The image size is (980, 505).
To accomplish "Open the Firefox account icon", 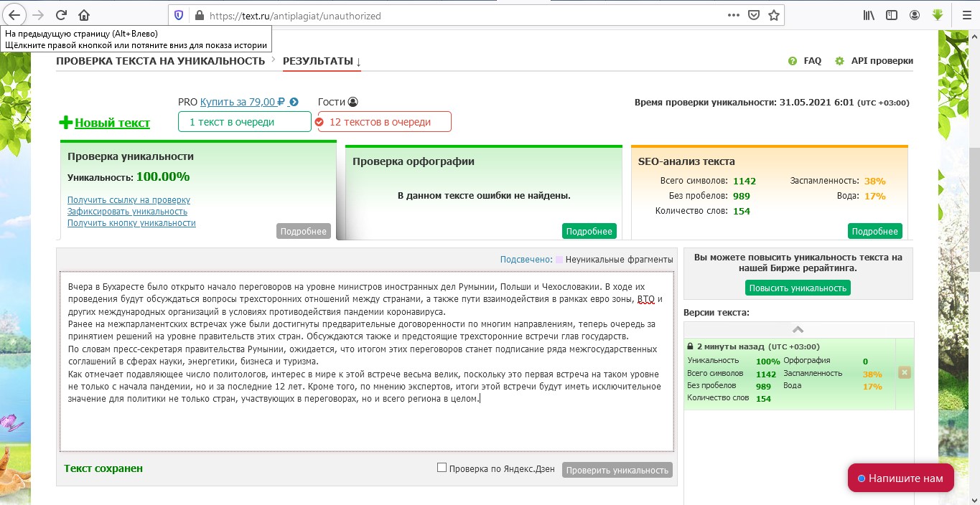I will [915, 15].
